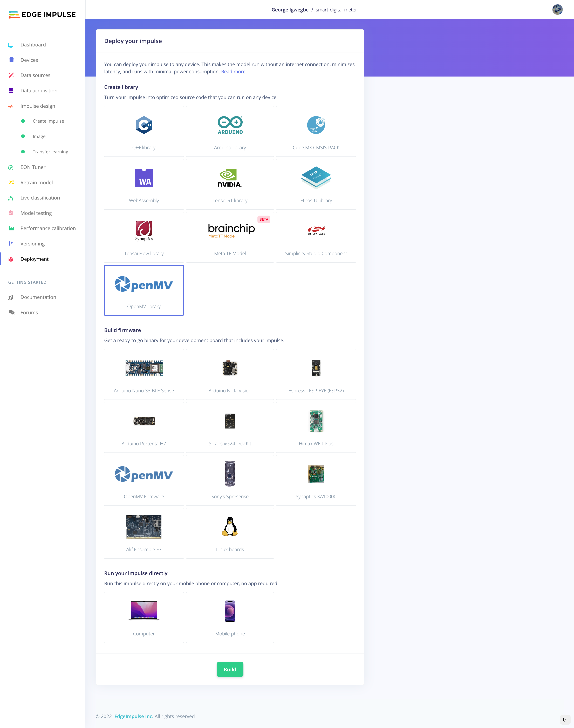Select the WebAssembly deployment icon
The image size is (574, 728).
pos(144,178)
